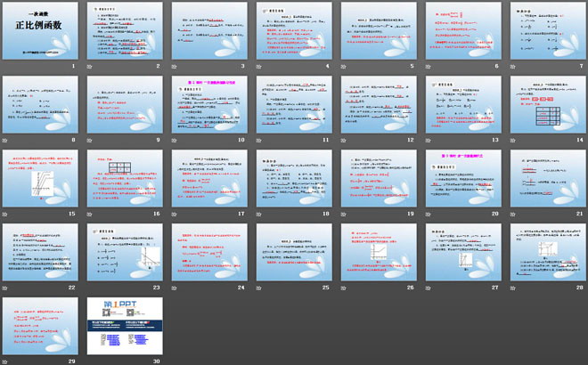Click the animation star icon under slide 4
The image size is (588, 365).
[x=259, y=67]
